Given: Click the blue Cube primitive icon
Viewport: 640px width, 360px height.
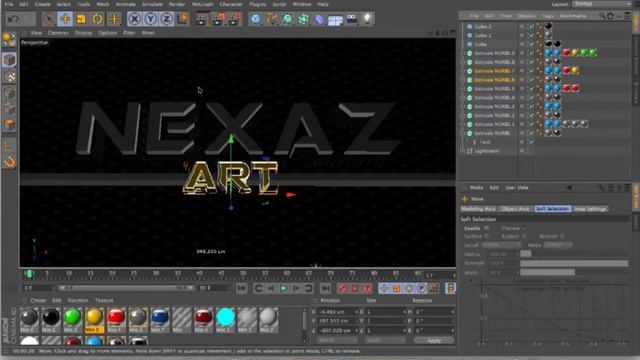Looking at the screenshot, I should (x=256, y=19).
